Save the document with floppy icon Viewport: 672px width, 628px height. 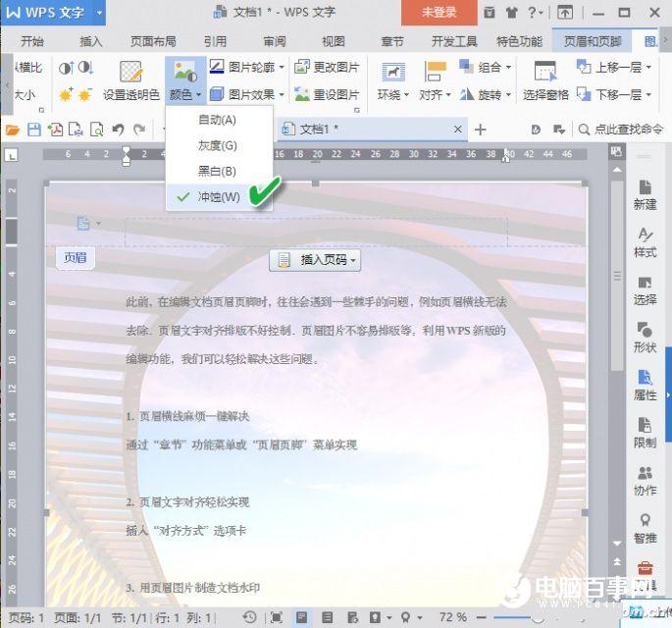[34, 130]
